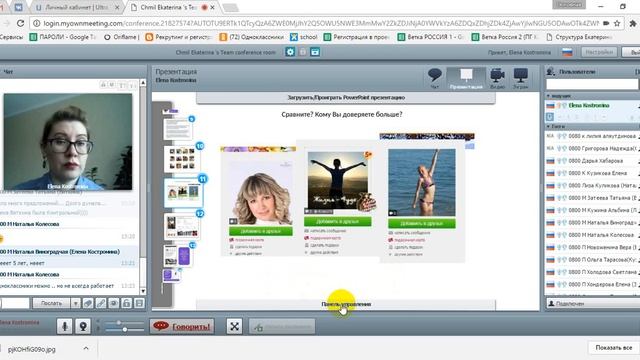
Task: Click the link icon in chat toolbar
Action: (101, 303)
